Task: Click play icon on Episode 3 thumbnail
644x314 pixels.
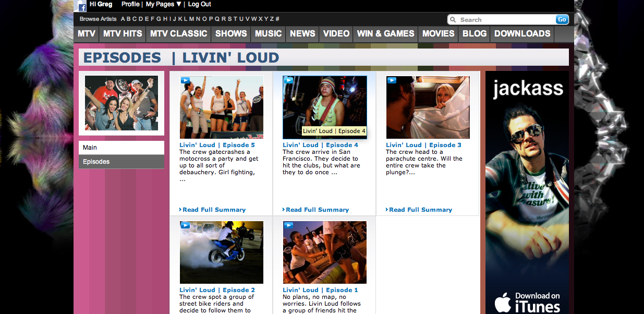Action: point(392,80)
